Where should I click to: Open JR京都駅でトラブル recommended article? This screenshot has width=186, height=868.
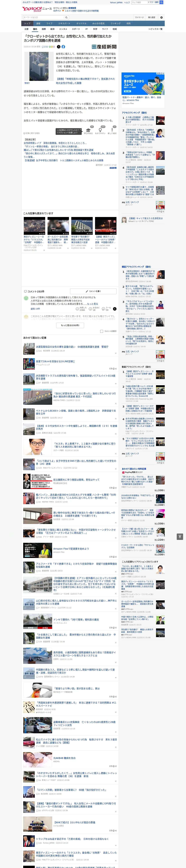tap(76, 377)
